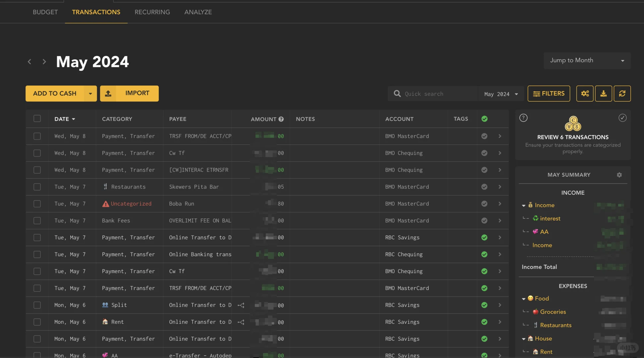Open the Jump to Month dropdown

tap(587, 60)
